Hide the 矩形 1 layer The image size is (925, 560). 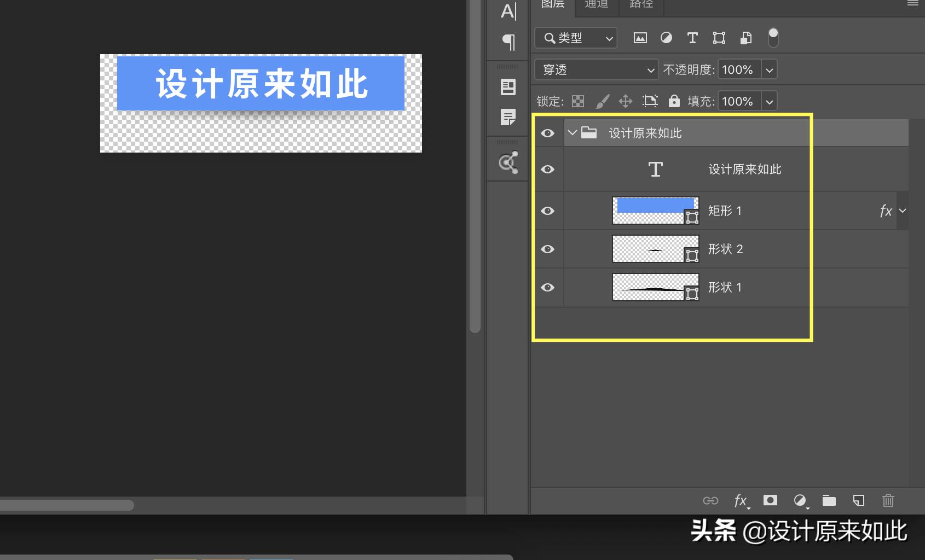548,211
